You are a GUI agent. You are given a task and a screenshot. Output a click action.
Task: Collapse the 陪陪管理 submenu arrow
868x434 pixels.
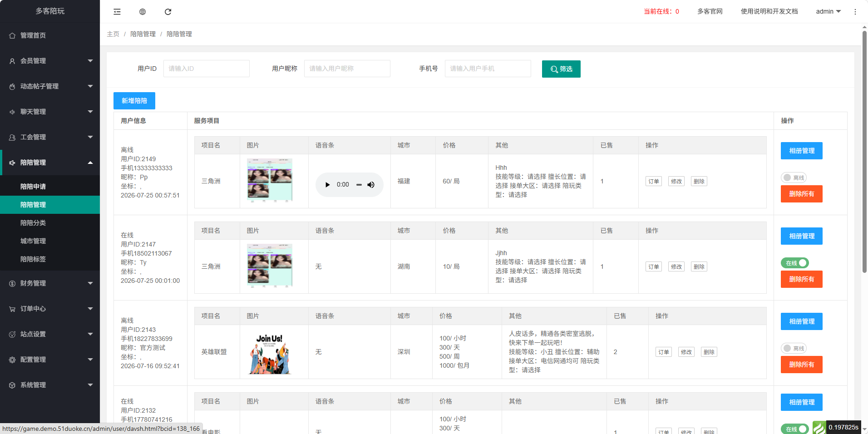(x=90, y=163)
